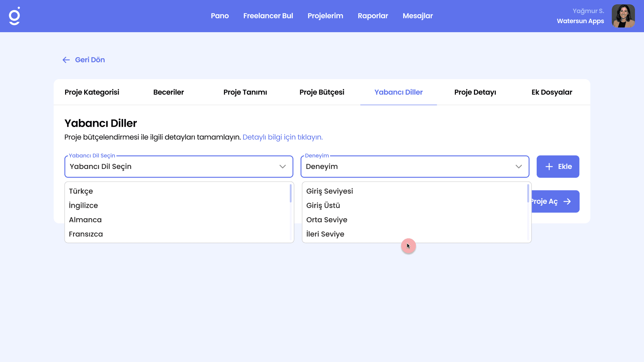Pick Almanca in the language list
This screenshot has width=644, height=362.
[x=85, y=220]
